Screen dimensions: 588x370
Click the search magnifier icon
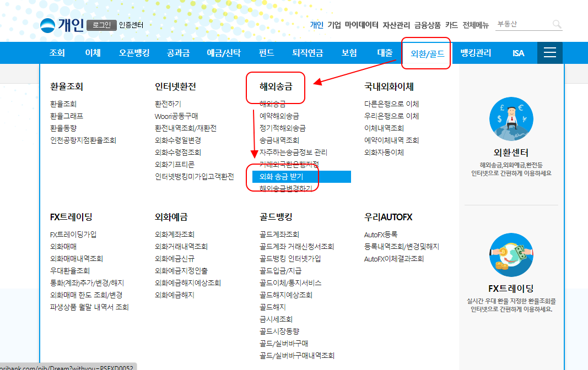(x=557, y=24)
